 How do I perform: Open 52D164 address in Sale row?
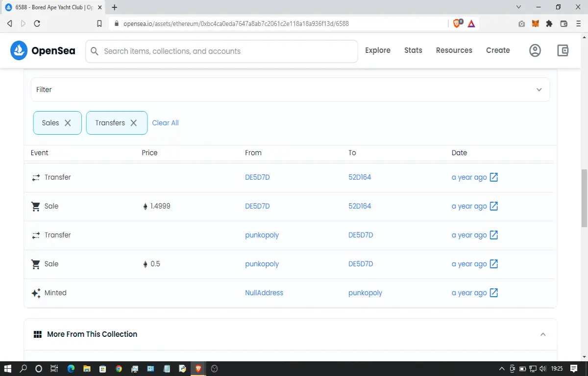coord(360,206)
